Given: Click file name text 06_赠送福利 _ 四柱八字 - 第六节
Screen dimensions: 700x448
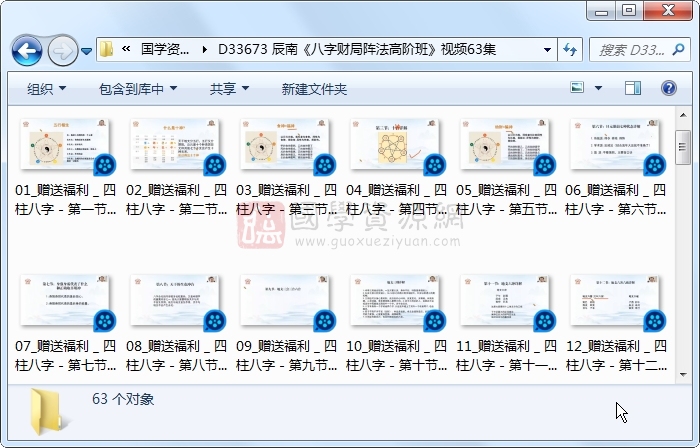Looking at the screenshot, I should [616, 199].
